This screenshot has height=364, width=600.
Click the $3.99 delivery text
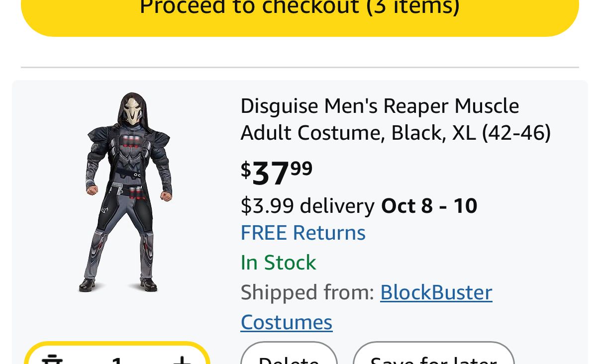coord(307,206)
